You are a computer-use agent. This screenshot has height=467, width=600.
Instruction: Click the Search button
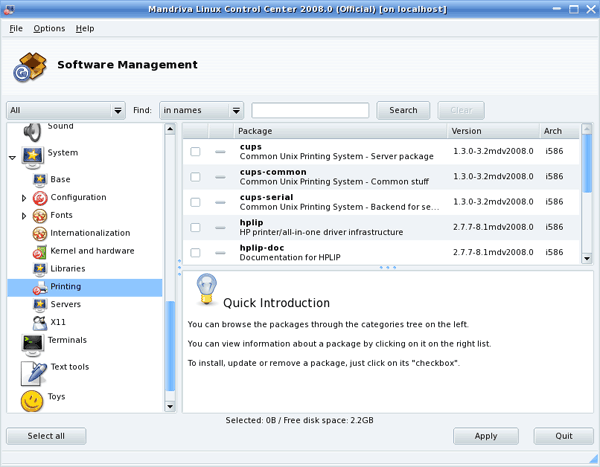point(403,111)
